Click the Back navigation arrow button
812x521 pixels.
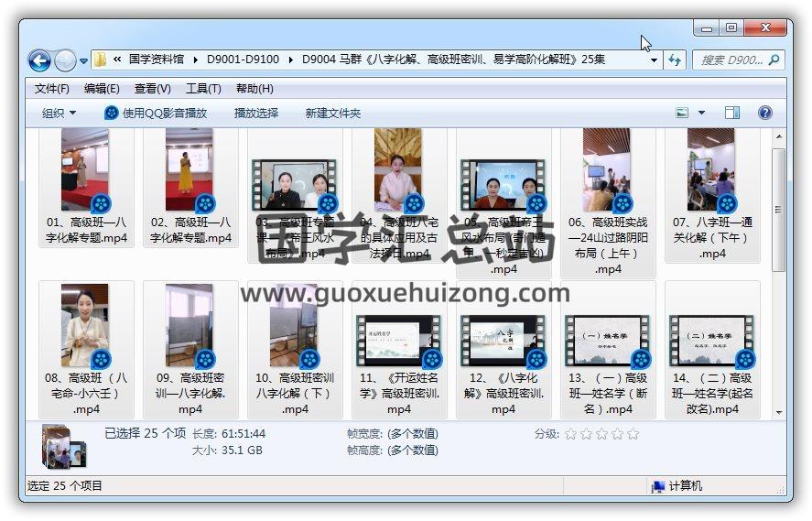pos(39,60)
